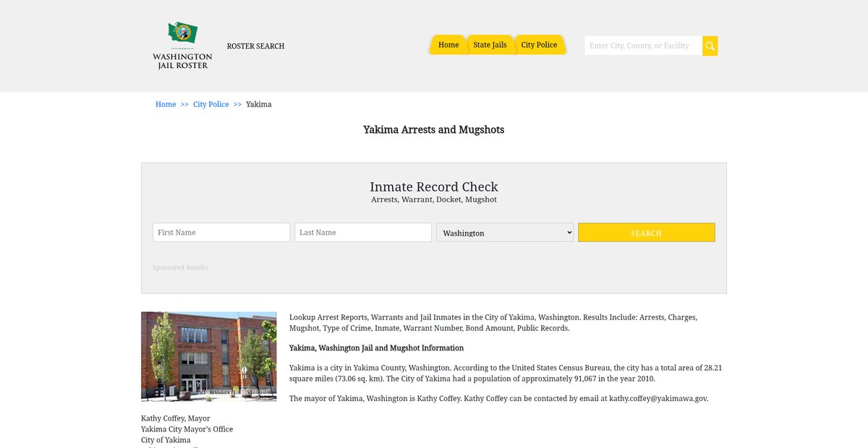The height and width of the screenshot is (448, 868).
Task: Click the Yakima County building photo
Action: pyautogui.click(x=208, y=356)
